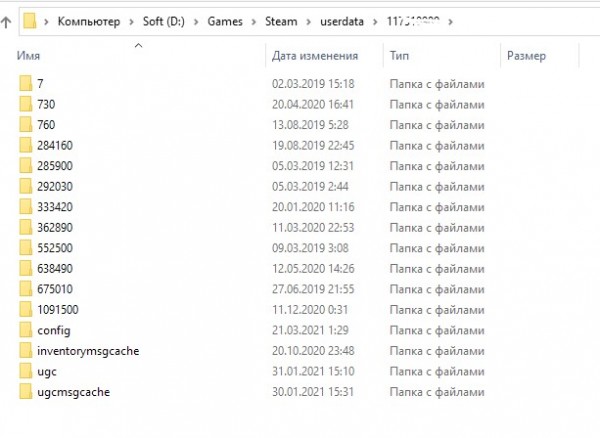This screenshot has height=438, width=600.
Task: Click date 12.05.2020 14:26
Action: point(313,269)
